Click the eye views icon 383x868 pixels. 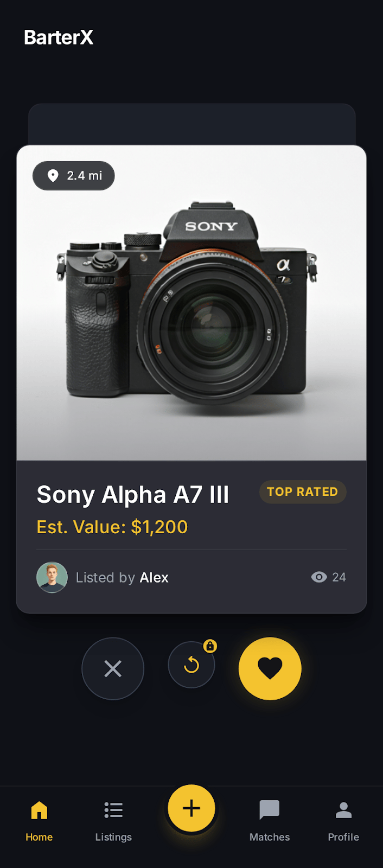coord(319,577)
